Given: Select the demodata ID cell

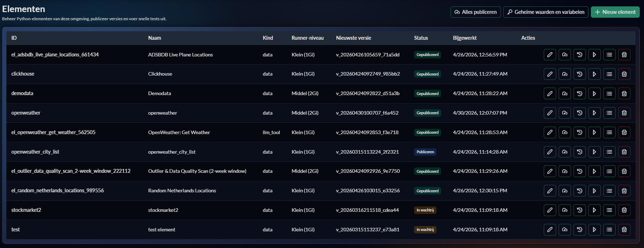Looking at the screenshot, I should (x=22, y=93).
